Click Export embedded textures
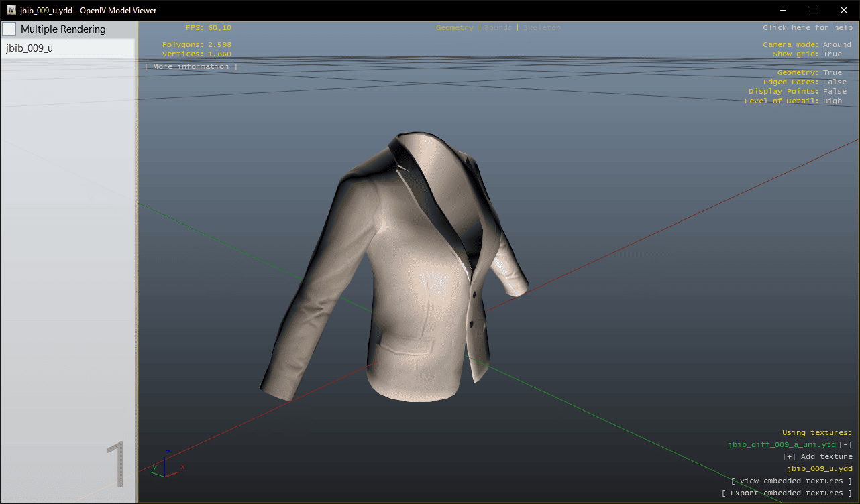The width and height of the screenshot is (860, 504). pyautogui.click(x=786, y=493)
